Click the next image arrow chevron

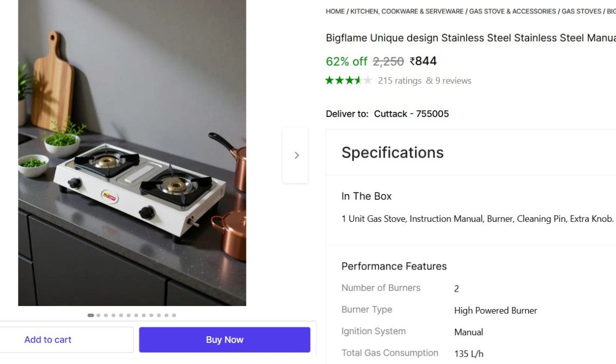296,155
